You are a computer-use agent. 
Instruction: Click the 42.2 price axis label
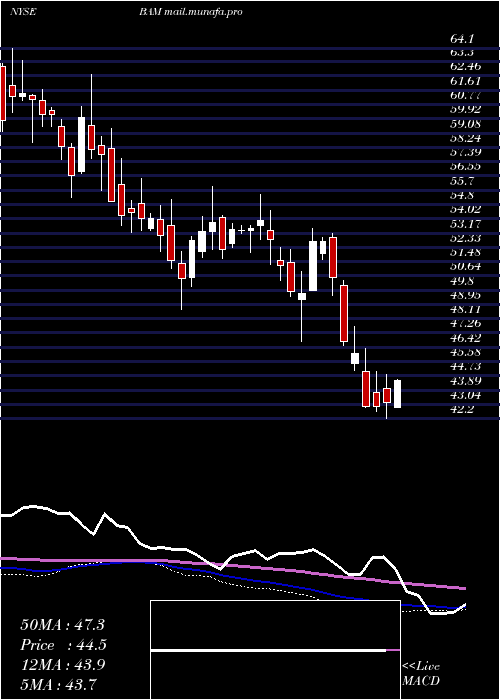click(462, 409)
